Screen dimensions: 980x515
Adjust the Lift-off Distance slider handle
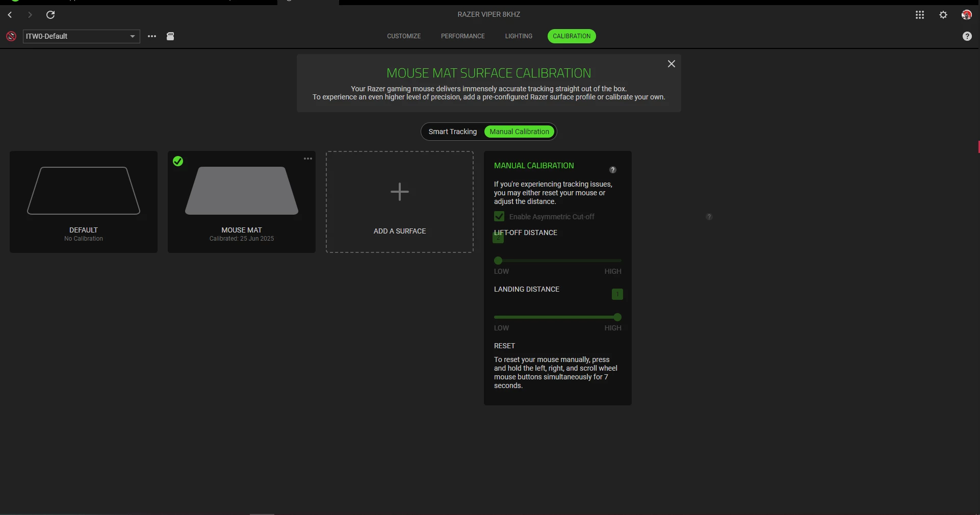pyautogui.click(x=498, y=261)
